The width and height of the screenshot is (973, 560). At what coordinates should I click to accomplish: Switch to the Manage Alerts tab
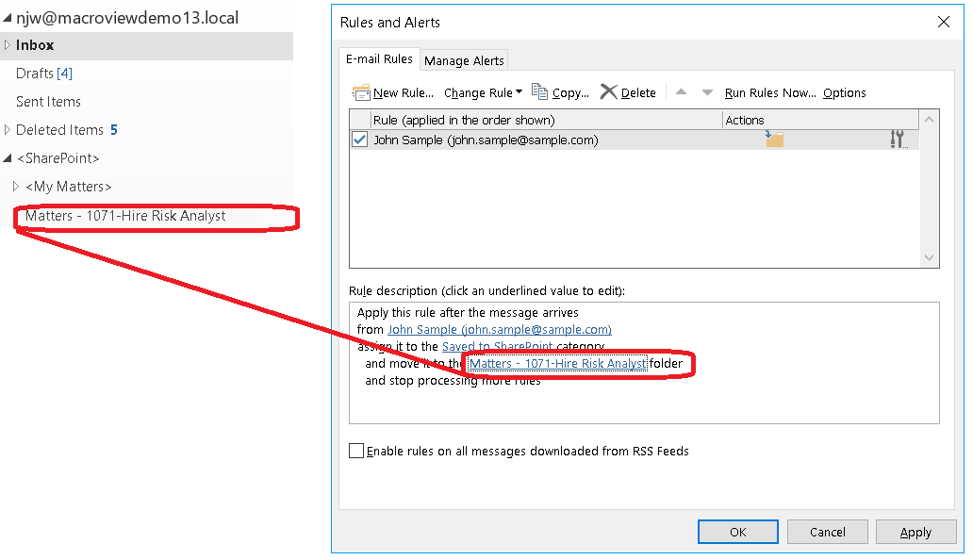tap(464, 60)
